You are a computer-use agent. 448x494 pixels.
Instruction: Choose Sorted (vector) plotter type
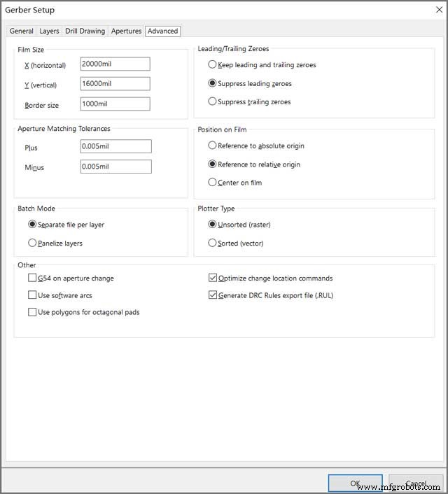coord(212,244)
